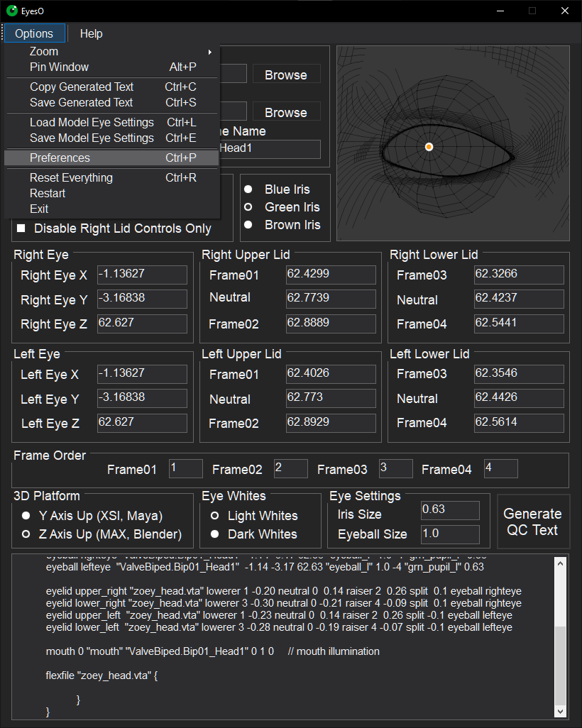
Task: Click Right Upper Lid Neutral field
Action: pyautogui.click(x=331, y=299)
